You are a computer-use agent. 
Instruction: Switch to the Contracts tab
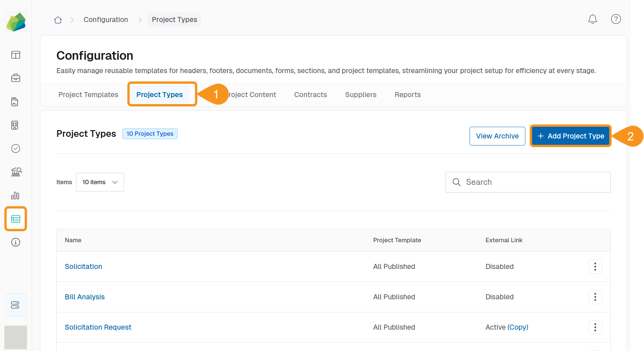(310, 95)
